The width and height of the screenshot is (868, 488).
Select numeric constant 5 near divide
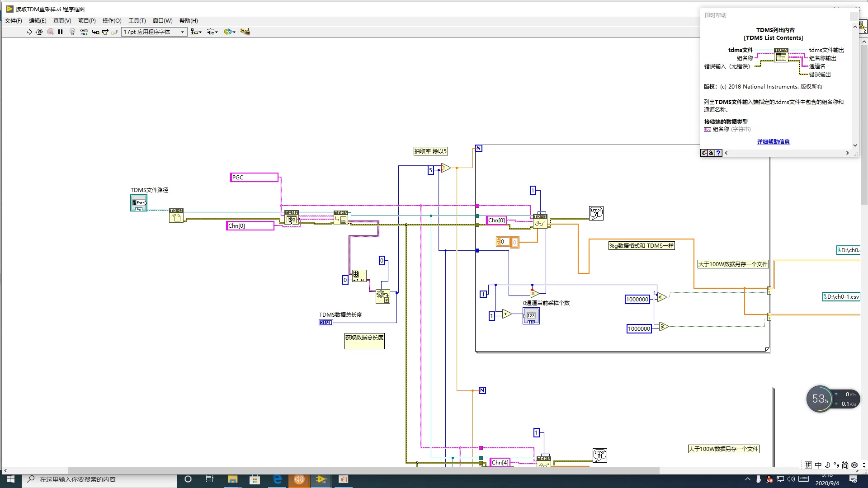(x=431, y=170)
